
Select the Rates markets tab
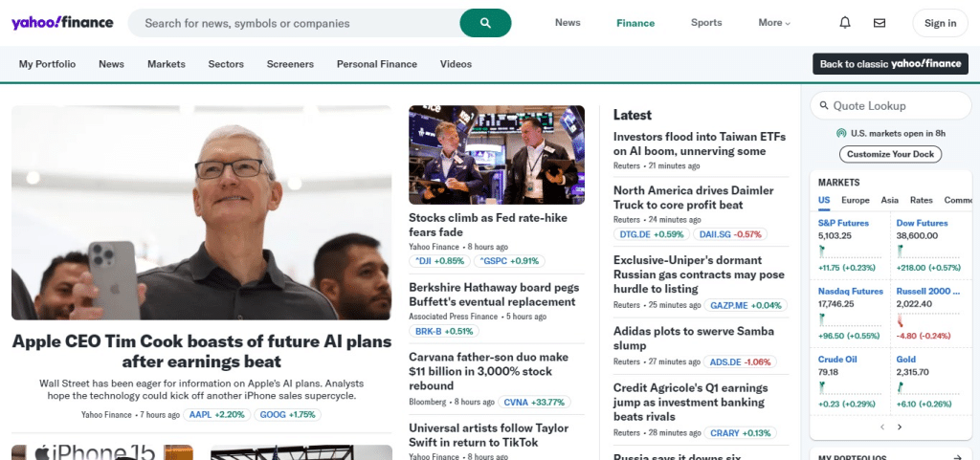pyautogui.click(x=922, y=200)
